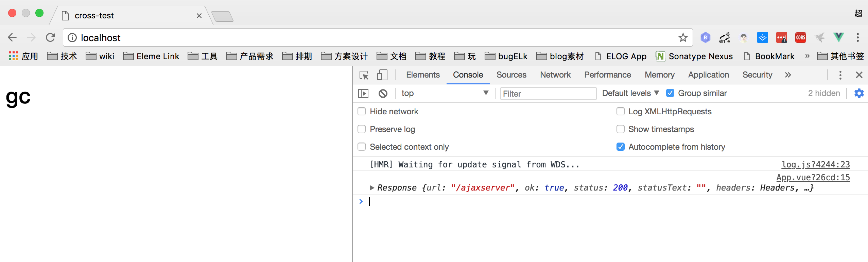868x262 pixels.
Task: Enable the Preserve log checkbox
Action: 362,129
